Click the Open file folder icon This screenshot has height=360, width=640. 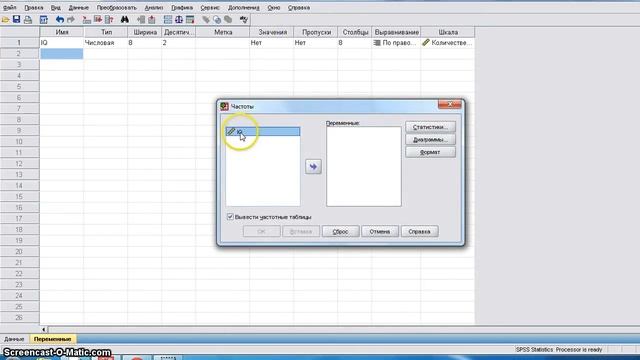5,20
